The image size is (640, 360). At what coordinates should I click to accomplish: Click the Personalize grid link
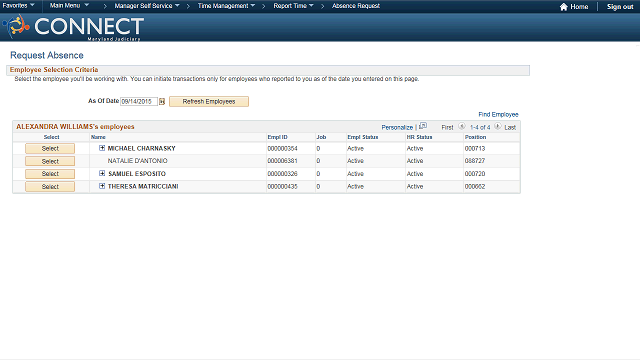[x=397, y=127]
